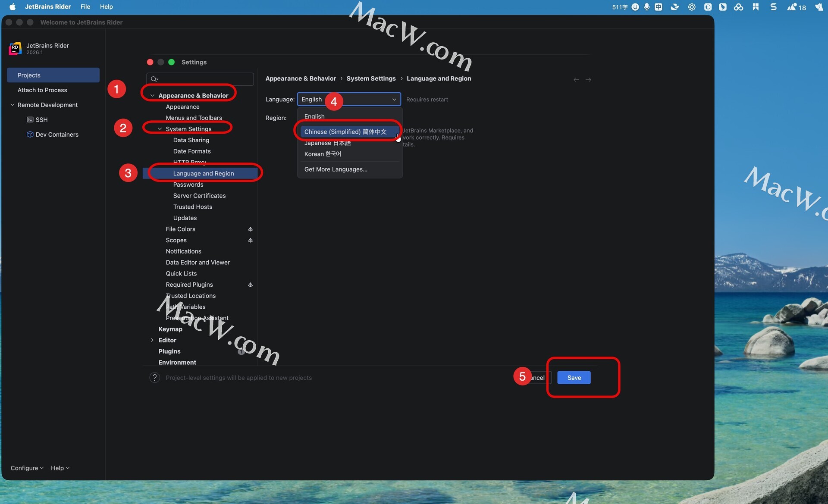828x504 pixels.
Task: Click the File Colors project-level icon
Action: coord(250,229)
